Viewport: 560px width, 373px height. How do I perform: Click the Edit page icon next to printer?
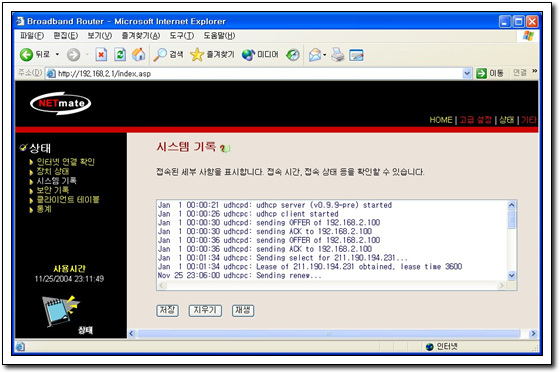tap(356, 55)
